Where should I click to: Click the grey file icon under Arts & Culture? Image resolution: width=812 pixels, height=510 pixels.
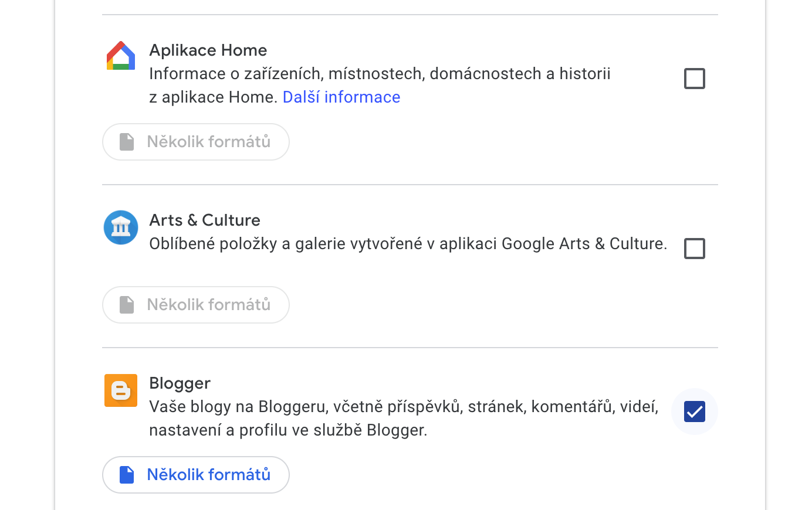[127, 305]
